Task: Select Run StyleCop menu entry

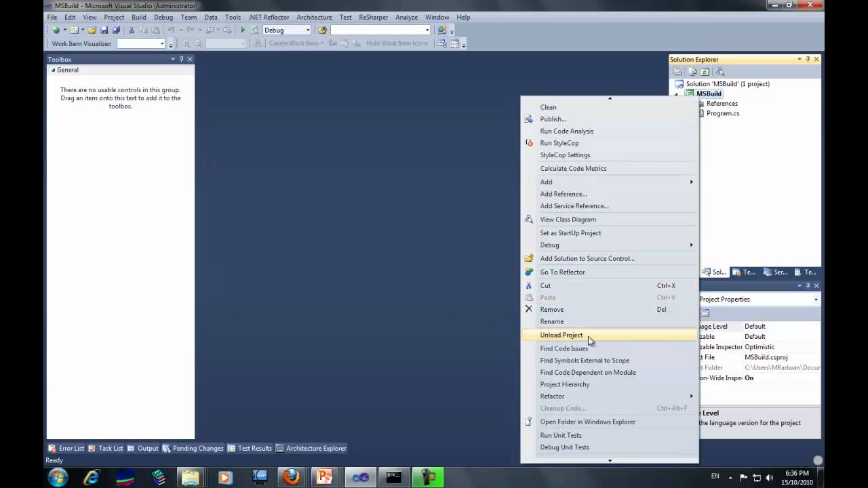Action: (x=609, y=143)
